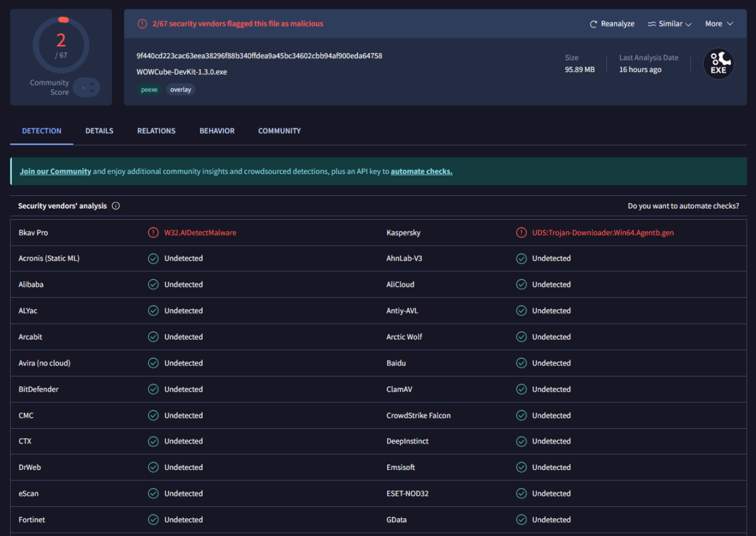Click the WOWCube-DevKit-1.3.0.exe file name
756x536 pixels.
[182, 72]
